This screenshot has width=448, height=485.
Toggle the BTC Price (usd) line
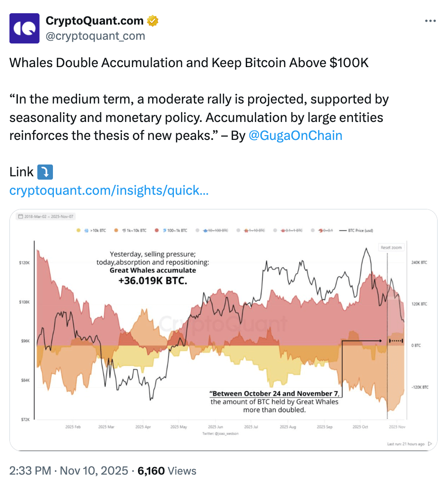click(x=358, y=231)
